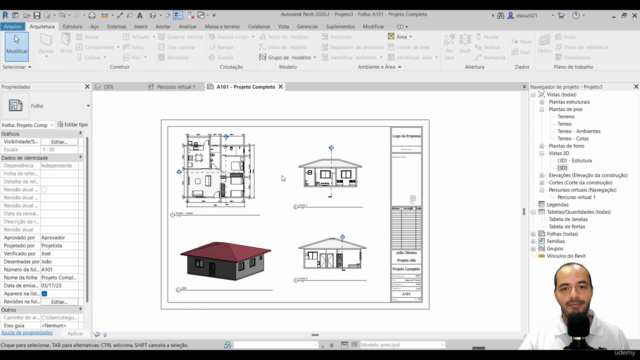Click the Sync with Central icon in quick access toolbar
The image size is (640, 360).
point(47,16)
